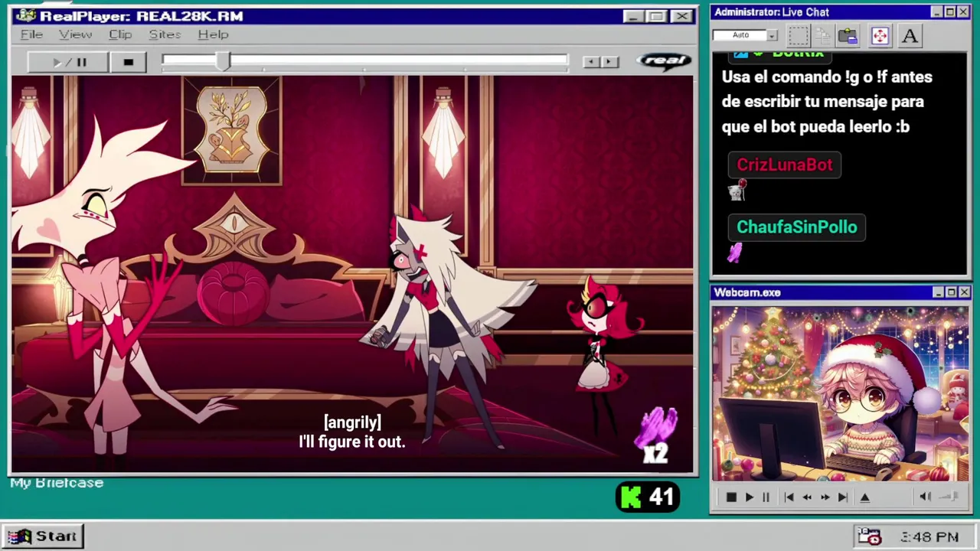Click the ChaufaSinPollo username in chat
Viewport: 980px width, 551px height.
coord(796,227)
